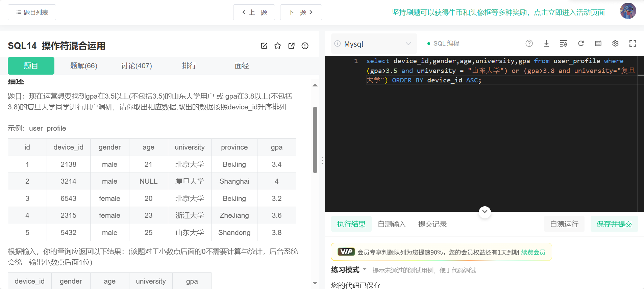Click the ZheJiang province cell
Image resolution: width=644 pixels, height=289 pixels.
point(234,215)
